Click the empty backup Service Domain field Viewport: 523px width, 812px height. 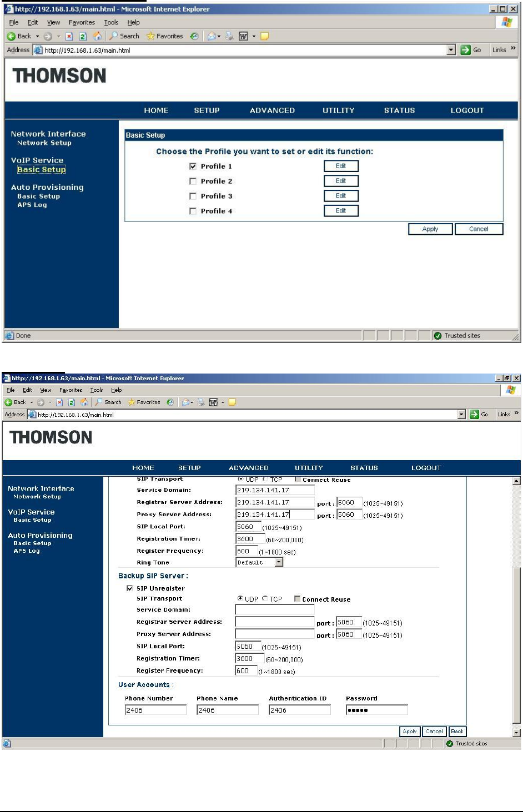tap(275, 609)
